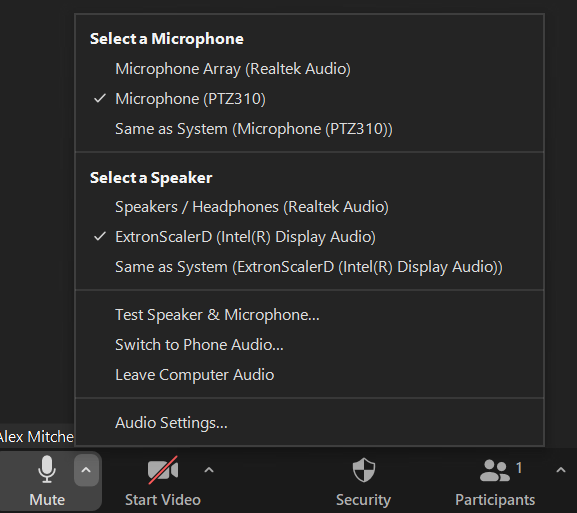The image size is (577, 513).
Task: Click the Alex Mitchell name label
Action: coord(36,437)
